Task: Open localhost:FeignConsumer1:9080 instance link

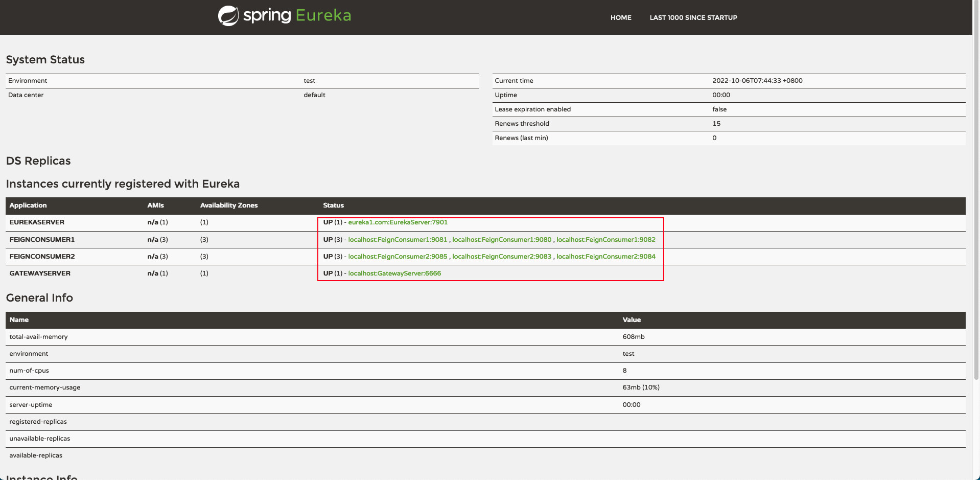Action: point(502,240)
